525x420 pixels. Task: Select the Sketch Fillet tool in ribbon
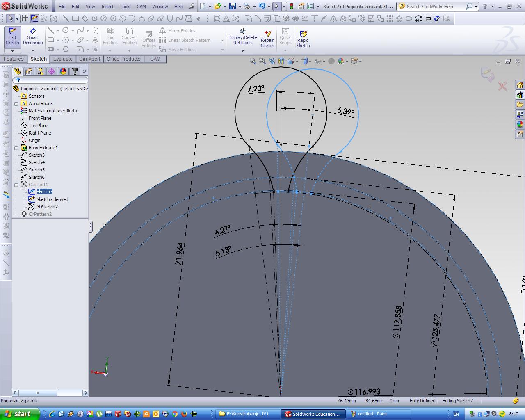[x=80, y=49]
